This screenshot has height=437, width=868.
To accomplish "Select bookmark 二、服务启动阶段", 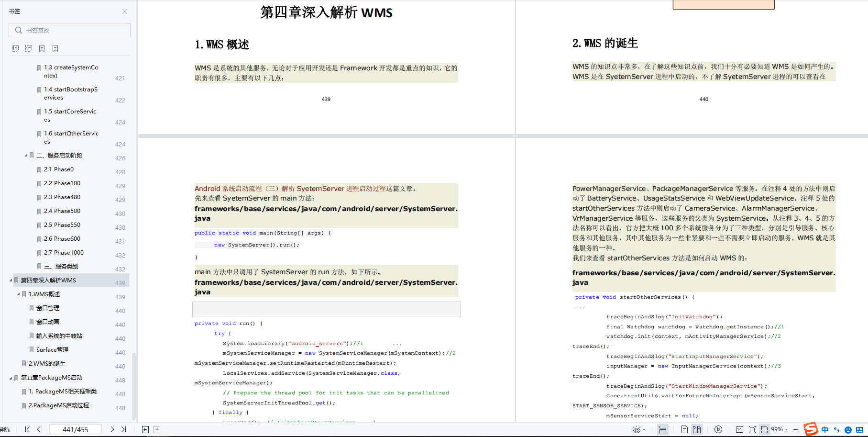I will pos(59,156).
